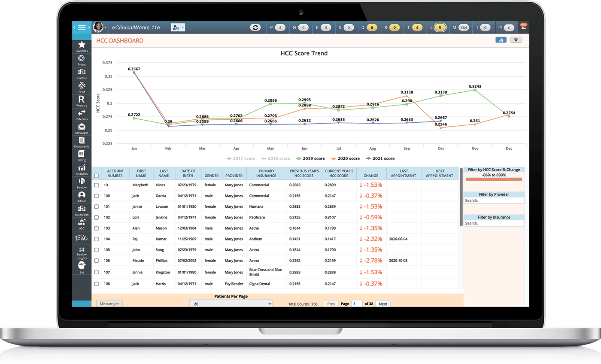Expand the patient lookup dropdown arrow
The width and height of the screenshot is (601, 364).
coord(183,27)
